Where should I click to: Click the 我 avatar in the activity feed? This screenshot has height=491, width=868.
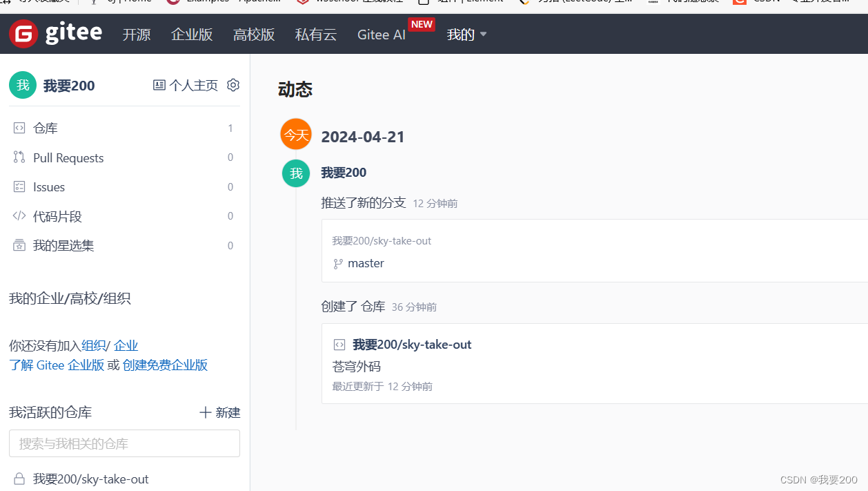pyautogui.click(x=296, y=173)
